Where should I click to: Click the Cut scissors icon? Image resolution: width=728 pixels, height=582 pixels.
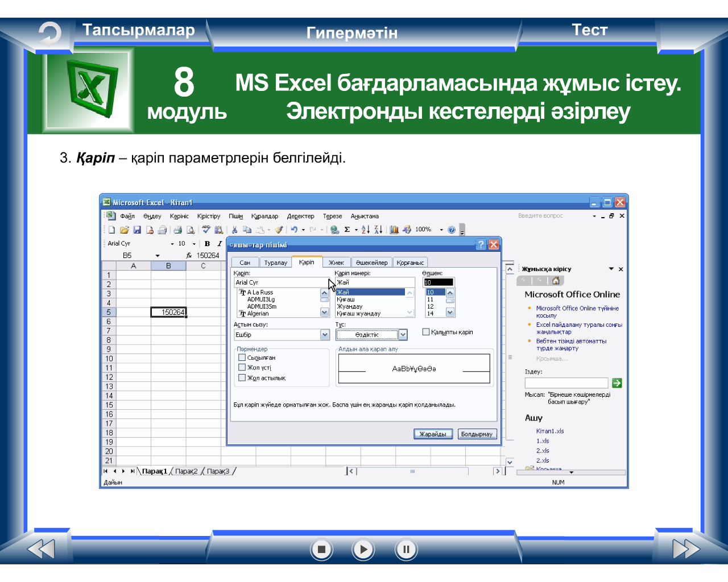tap(234, 230)
